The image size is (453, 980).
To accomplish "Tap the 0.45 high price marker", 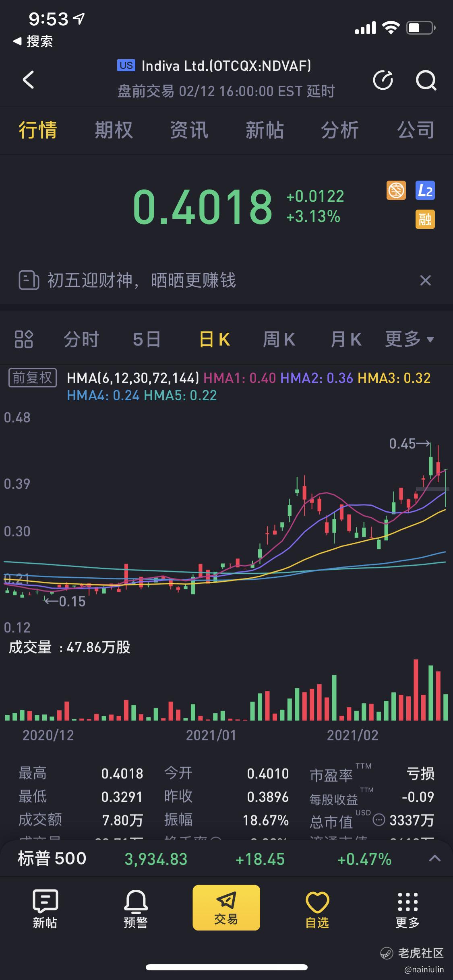I will 410,444.
